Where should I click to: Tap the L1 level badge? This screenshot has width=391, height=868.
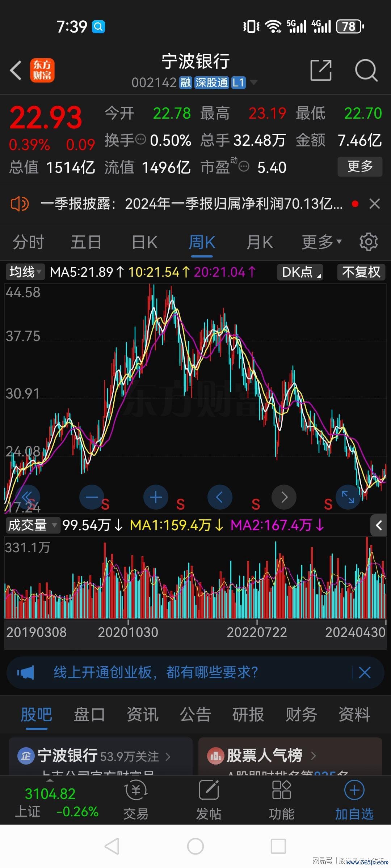click(238, 83)
